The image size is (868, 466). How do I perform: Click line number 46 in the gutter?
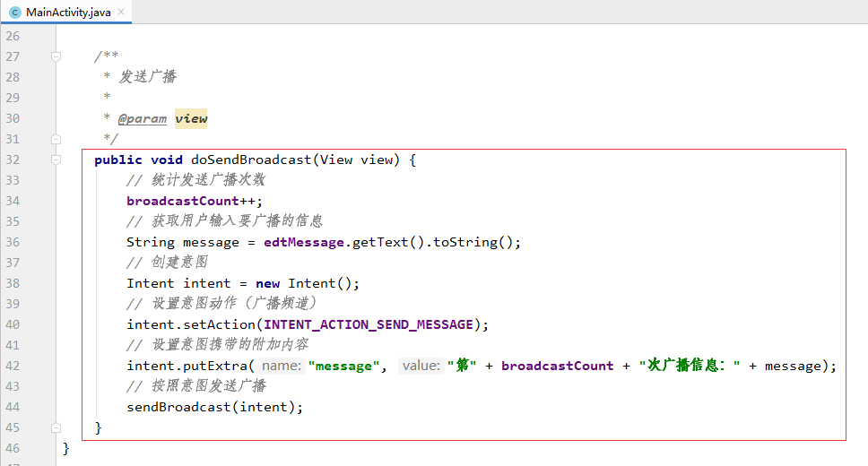point(13,448)
